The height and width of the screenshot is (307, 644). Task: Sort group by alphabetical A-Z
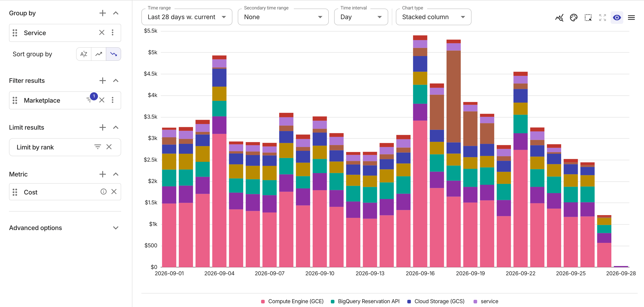[84, 54]
